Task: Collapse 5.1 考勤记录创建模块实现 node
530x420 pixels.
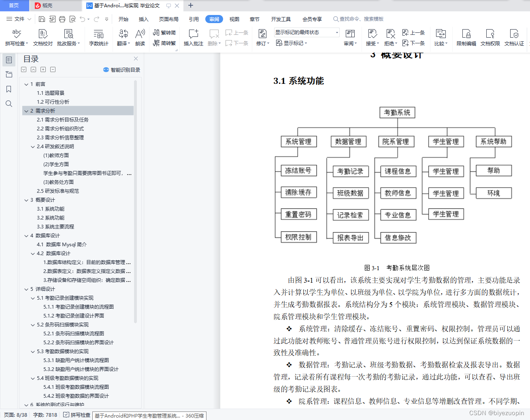Action: coord(33,298)
